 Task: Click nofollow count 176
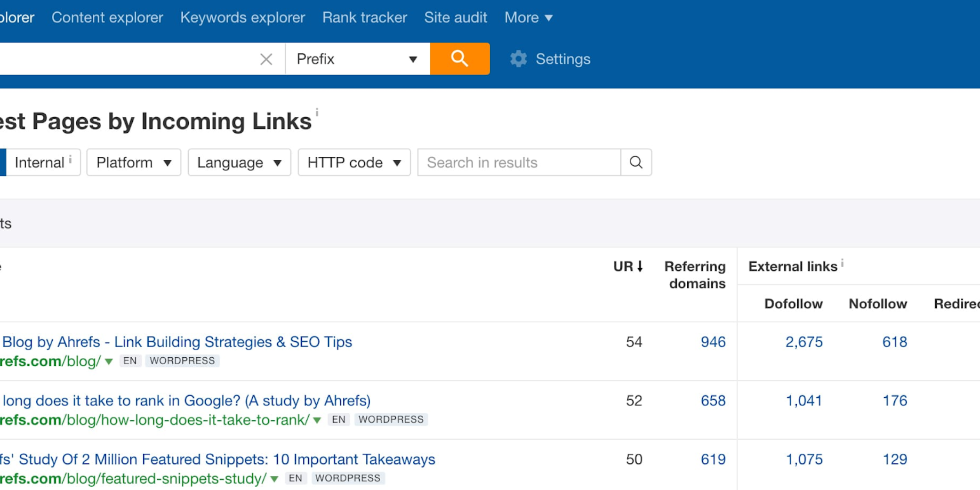point(895,401)
